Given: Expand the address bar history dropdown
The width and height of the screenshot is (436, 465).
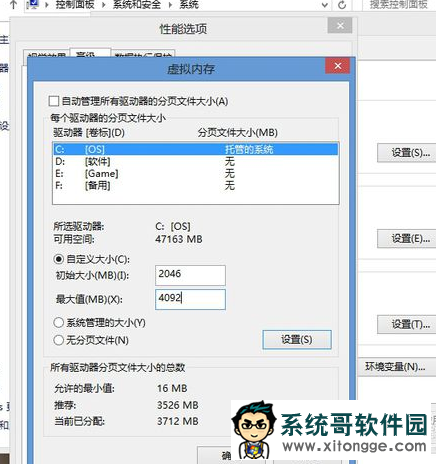Looking at the screenshot, I should 325,5.
